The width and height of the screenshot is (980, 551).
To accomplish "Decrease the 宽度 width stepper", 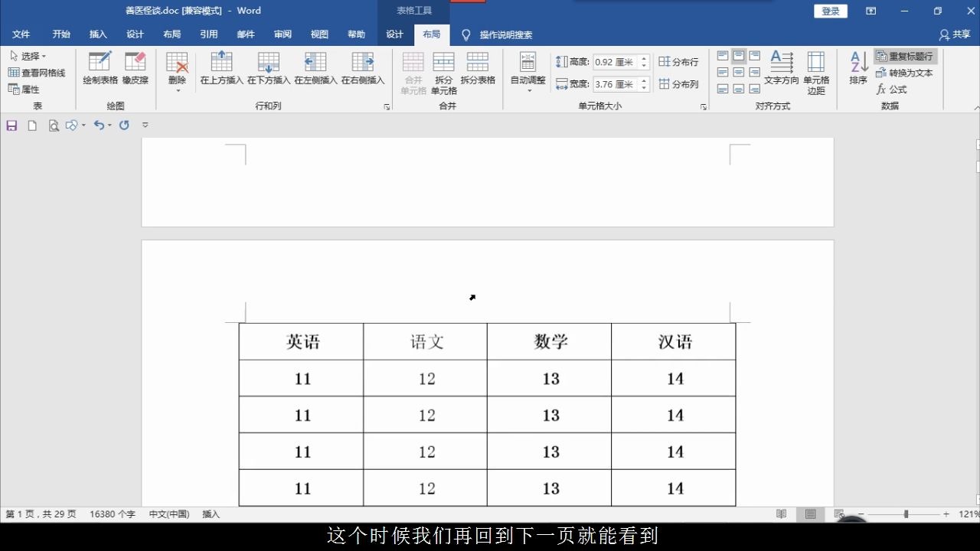I will (x=645, y=87).
